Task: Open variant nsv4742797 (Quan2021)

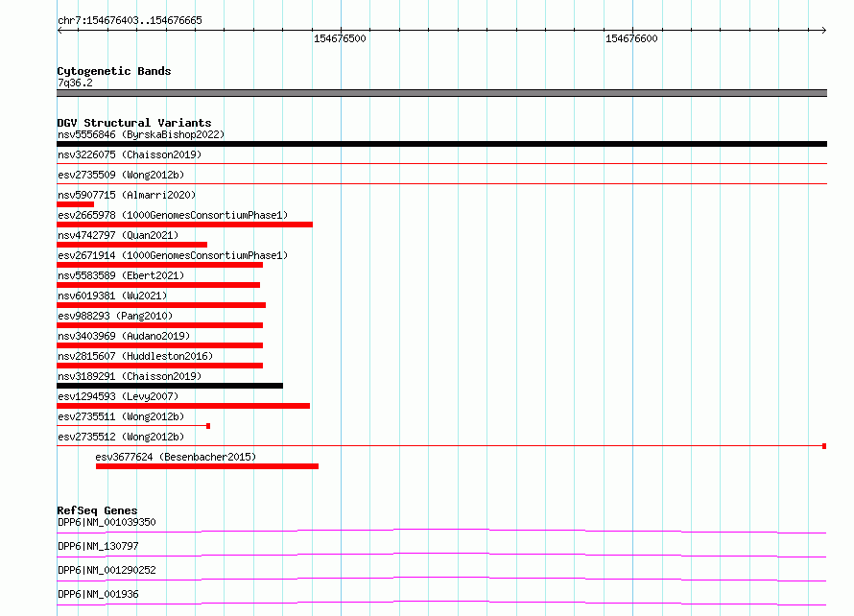Action: [118, 235]
